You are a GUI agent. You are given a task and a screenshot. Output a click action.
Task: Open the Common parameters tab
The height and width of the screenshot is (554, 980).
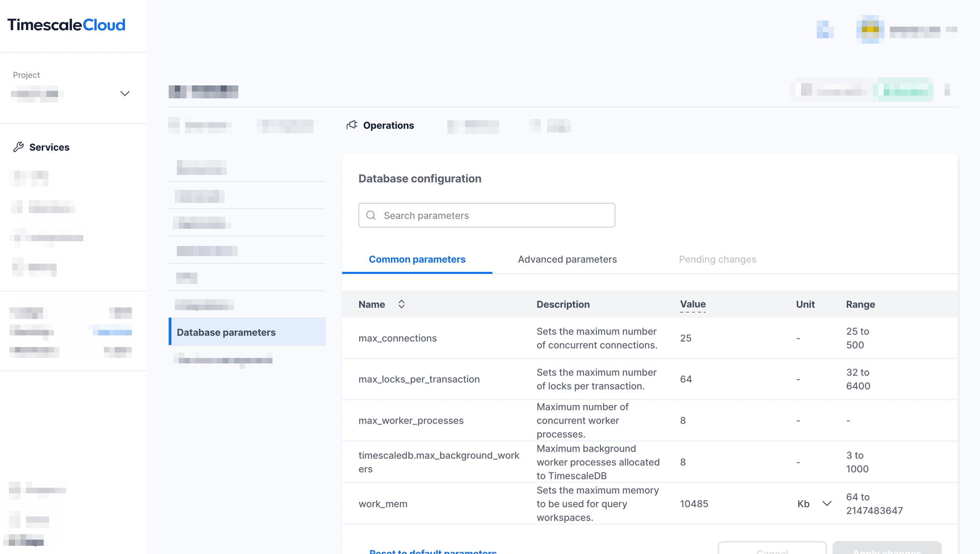click(417, 259)
